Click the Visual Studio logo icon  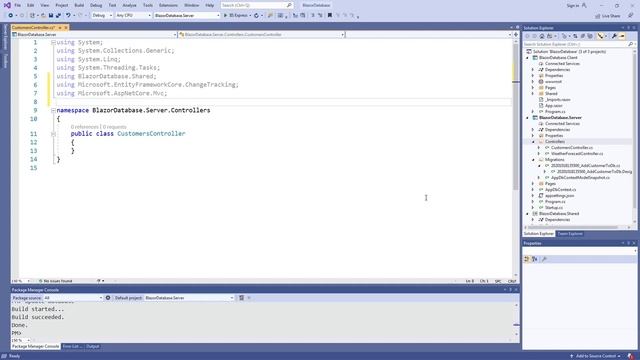pos(7,5)
